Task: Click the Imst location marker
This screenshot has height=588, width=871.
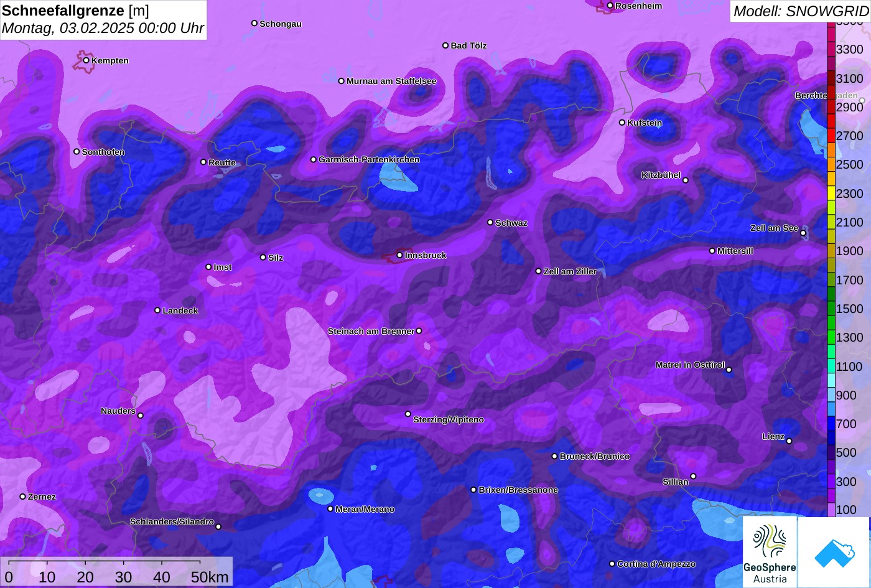Action: [x=208, y=267]
